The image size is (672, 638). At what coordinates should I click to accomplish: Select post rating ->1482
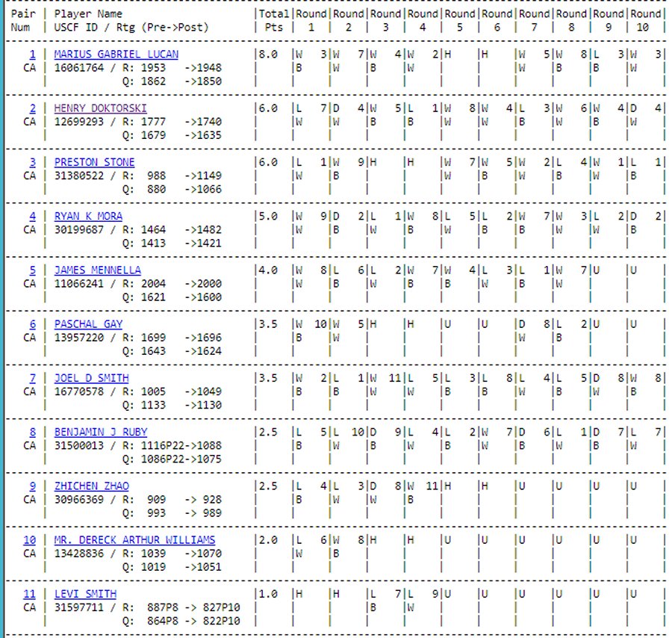203,230
